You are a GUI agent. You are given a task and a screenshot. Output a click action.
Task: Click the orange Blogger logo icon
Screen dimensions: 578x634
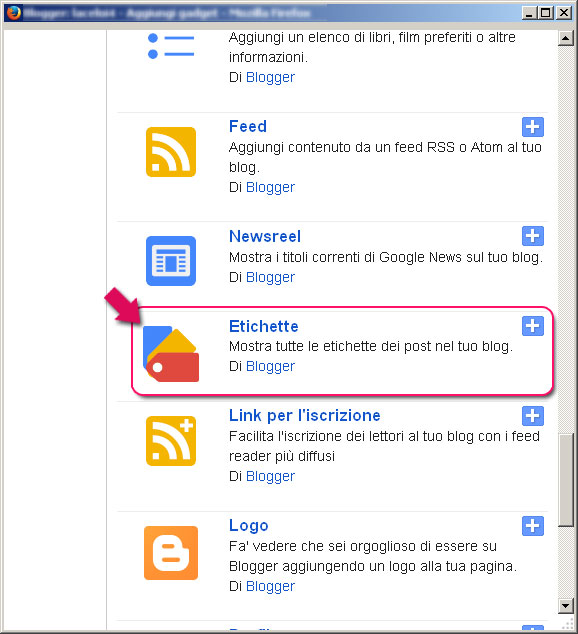[x=171, y=553]
